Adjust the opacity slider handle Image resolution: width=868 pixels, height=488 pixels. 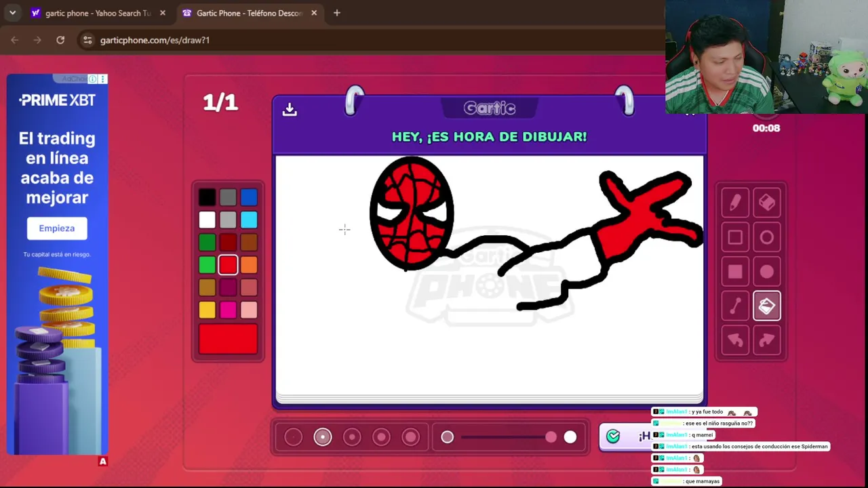pyautogui.click(x=551, y=437)
